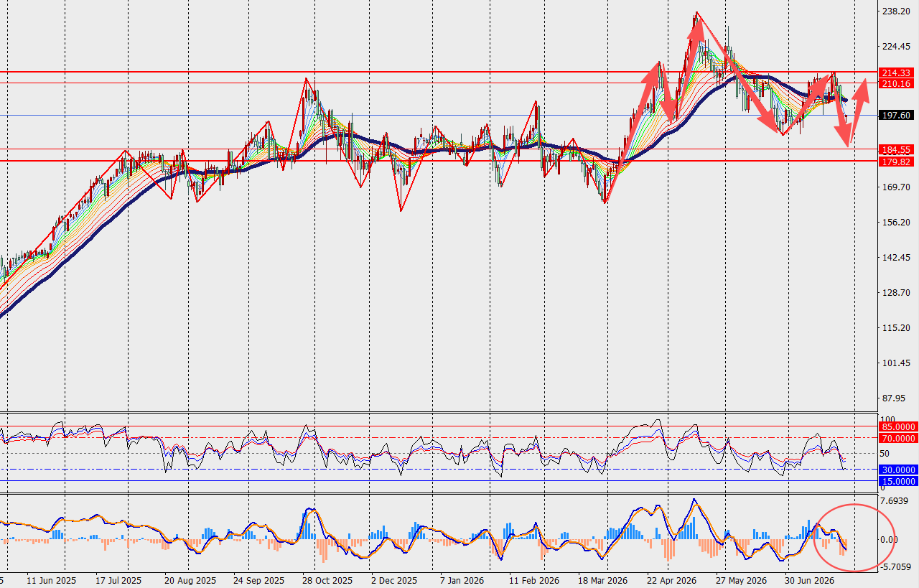This screenshot has width=919, height=588.
Task: Click the blue 15.0000 level label
Action: (898, 481)
